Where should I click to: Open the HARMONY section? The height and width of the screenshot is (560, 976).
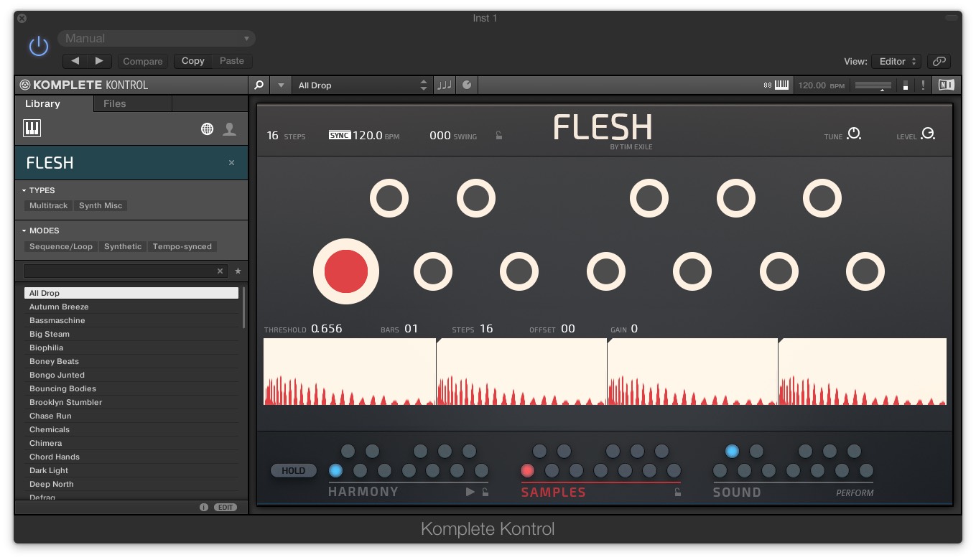pyautogui.click(x=363, y=492)
